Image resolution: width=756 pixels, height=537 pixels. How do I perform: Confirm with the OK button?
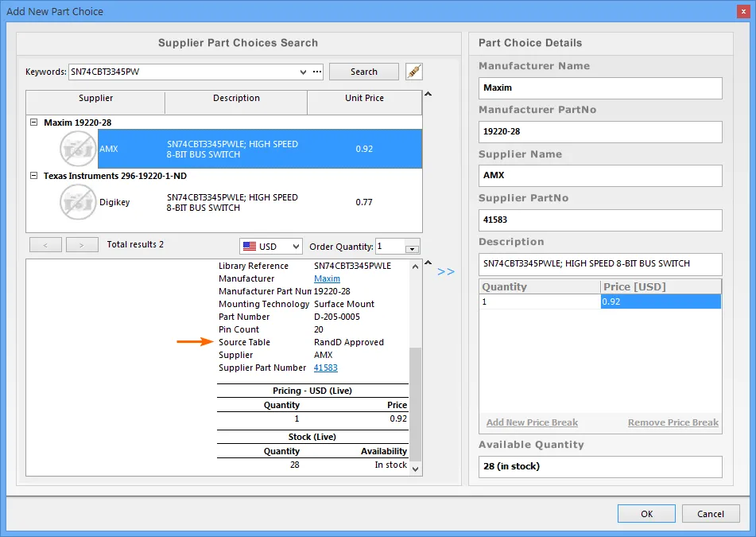click(646, 514)
